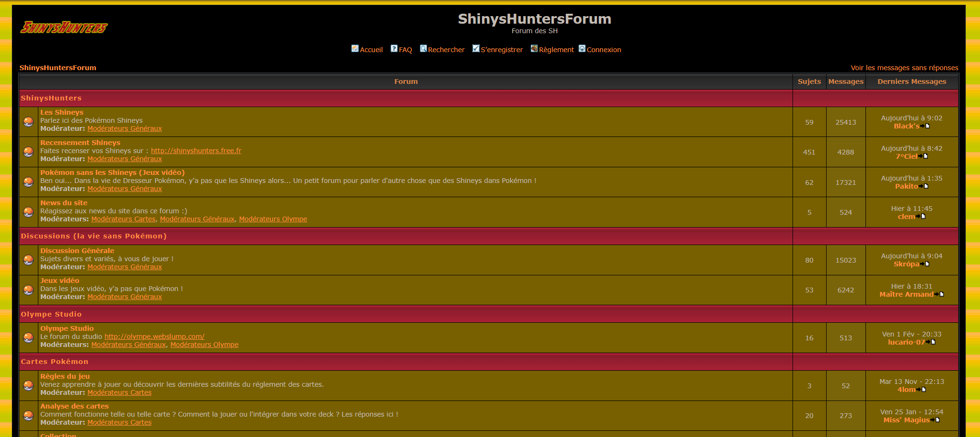Open user profile lucario-07
The width and height of the screenshot is (980, 437).
pos(906,342)
